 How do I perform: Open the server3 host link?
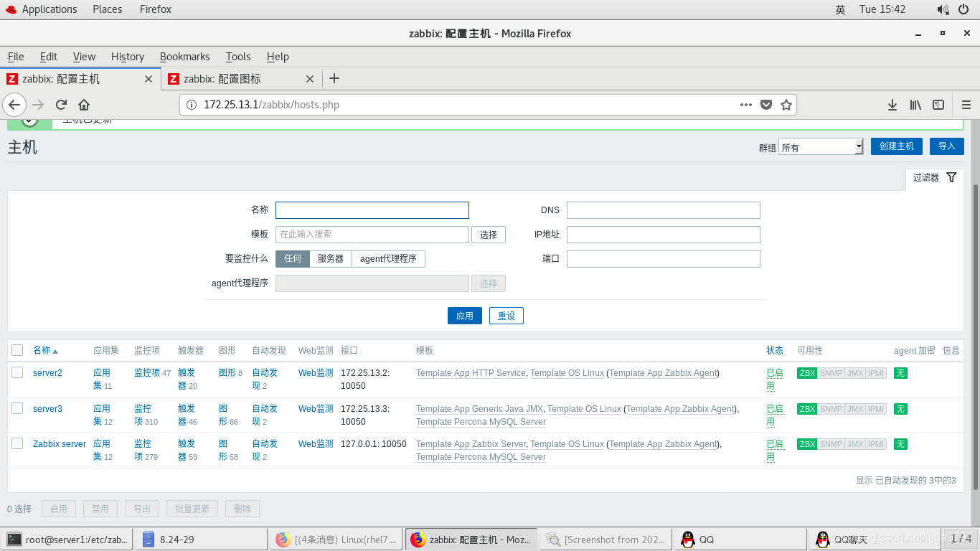(x=47, y=409)
